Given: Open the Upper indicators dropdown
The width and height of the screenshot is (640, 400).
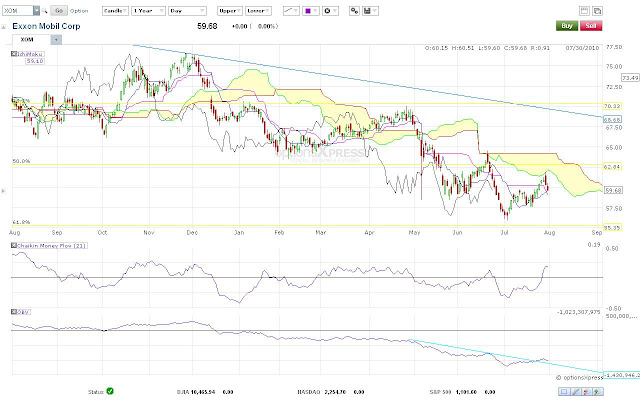Looking at the screenshot, I should coord(230,11).
